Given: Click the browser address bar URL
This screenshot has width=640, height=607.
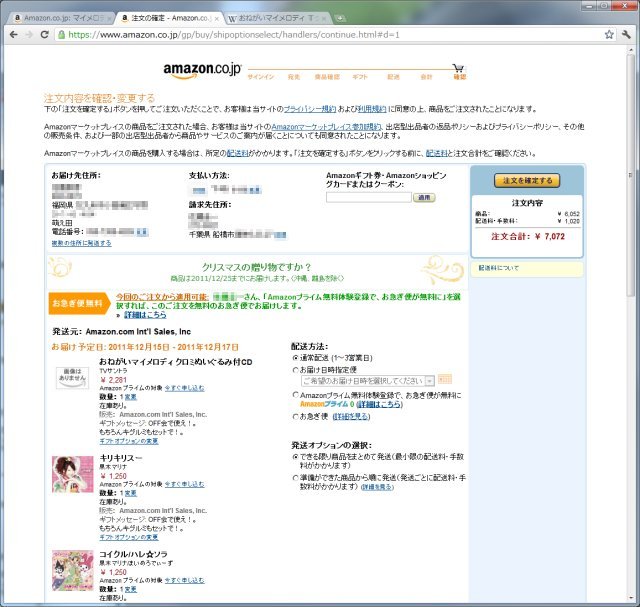Looking at the screenshot, I should 233,35.
